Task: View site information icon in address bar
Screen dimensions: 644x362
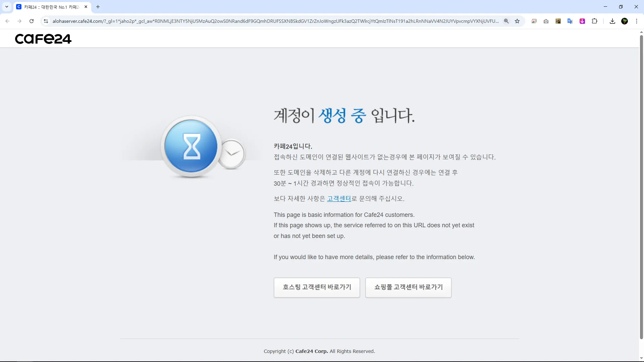Action: [46, 21]
